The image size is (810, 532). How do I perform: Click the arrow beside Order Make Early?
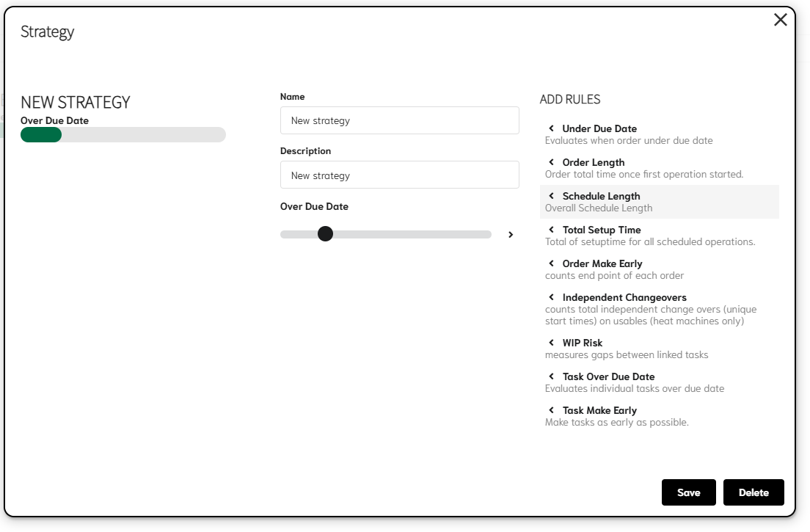[x=551, y=263]
